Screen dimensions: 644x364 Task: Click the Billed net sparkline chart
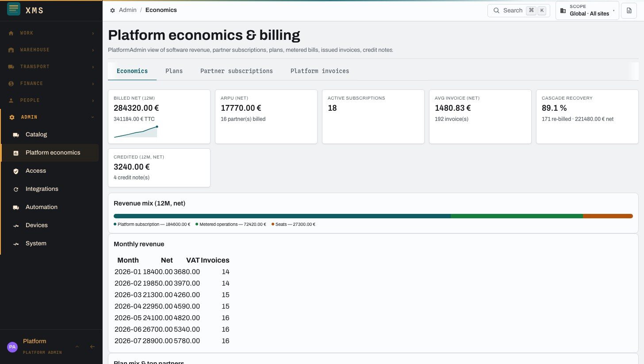[x=136, y=132]
